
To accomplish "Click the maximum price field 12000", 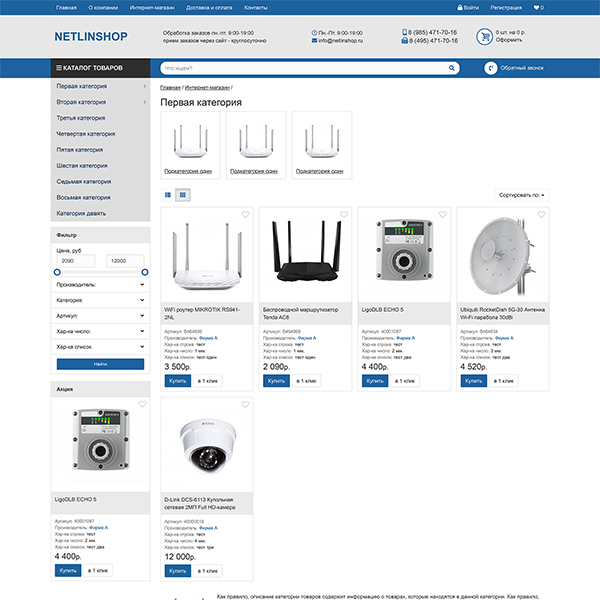I will click(125, 261).
